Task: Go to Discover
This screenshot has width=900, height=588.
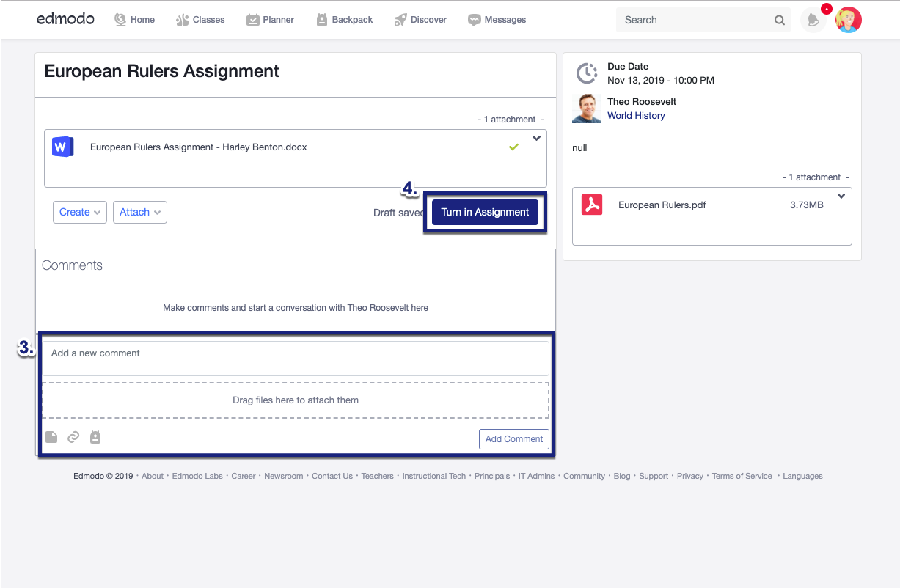Action: pos(420,20)
